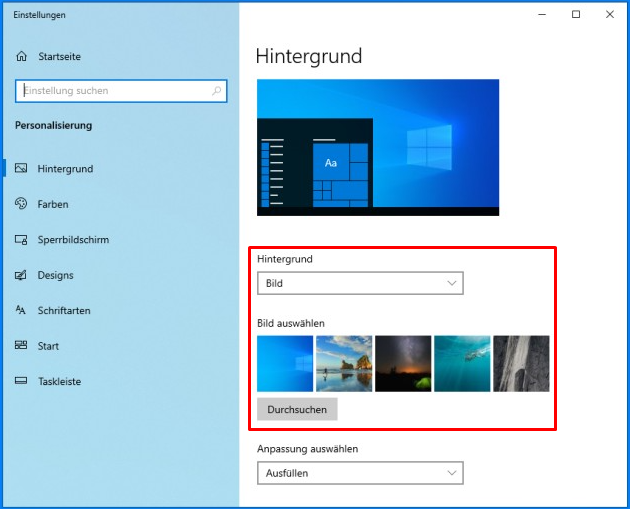Click the Start tiles icon in sidebar

tap(21, 345)
